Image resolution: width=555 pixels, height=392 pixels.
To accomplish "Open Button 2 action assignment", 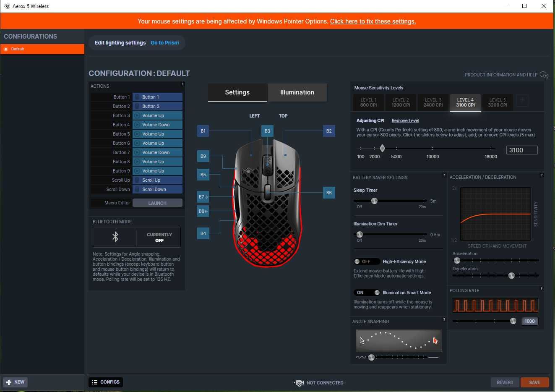I will point(157,106).
